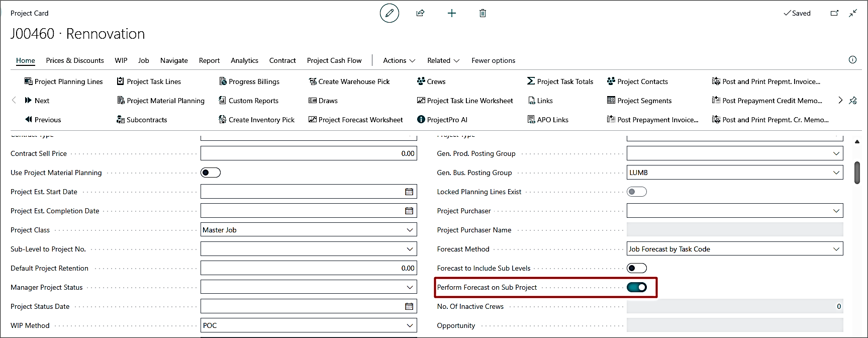Screen dimensions: 868x338
Task: Switch to Prices & Discounts tab
Action: (75, 60)
